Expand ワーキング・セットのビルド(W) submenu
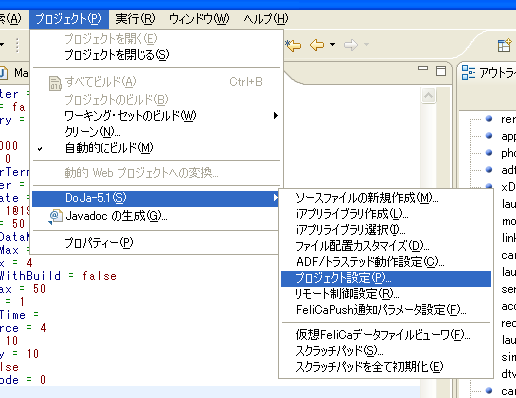Screen dimensions: 516x398 (x=155, y=116)
